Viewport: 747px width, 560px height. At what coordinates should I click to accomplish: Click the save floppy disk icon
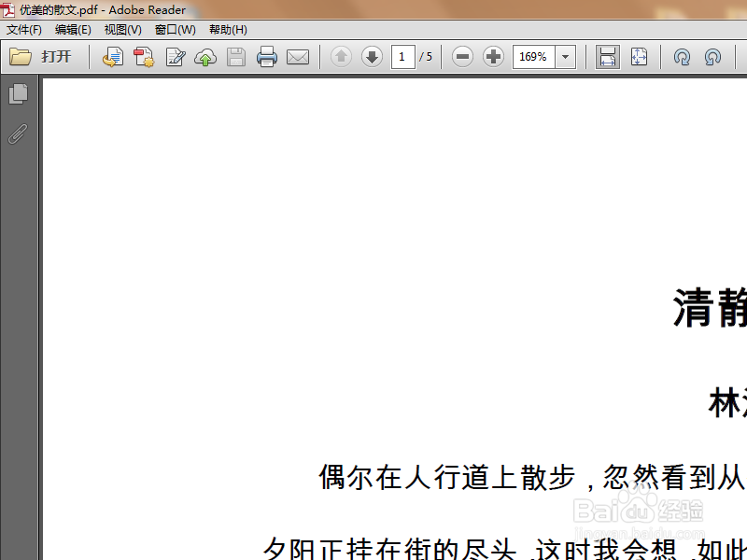(236, 57)
